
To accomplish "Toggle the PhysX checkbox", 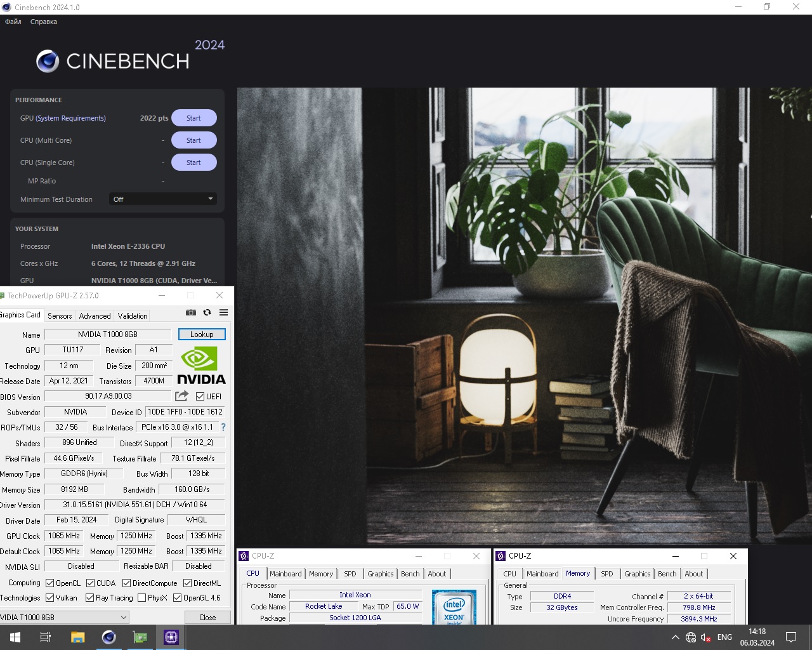I will click(x=142, y=598).
